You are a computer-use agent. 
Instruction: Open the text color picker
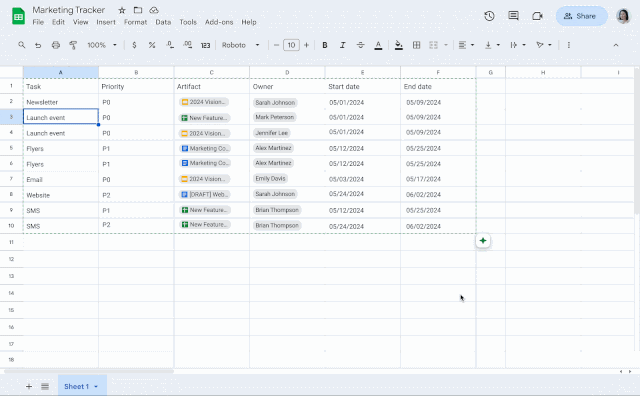click(378, 45)
